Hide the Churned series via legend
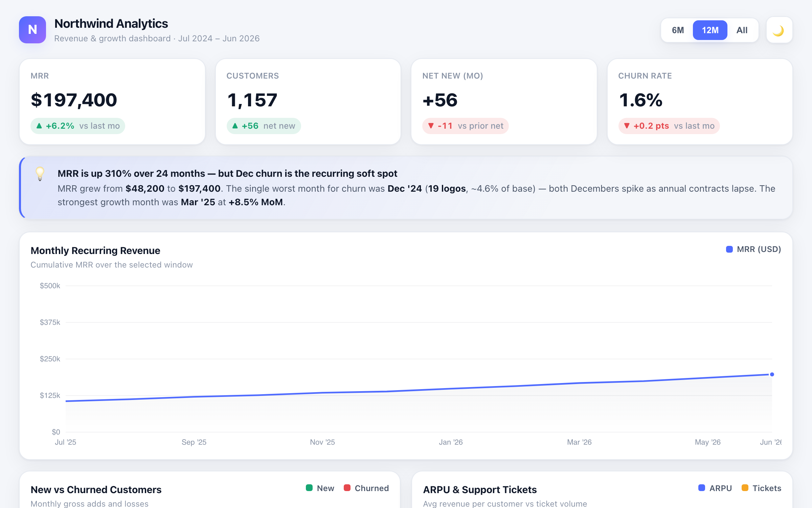812x508 pixels. coord(366,488)
